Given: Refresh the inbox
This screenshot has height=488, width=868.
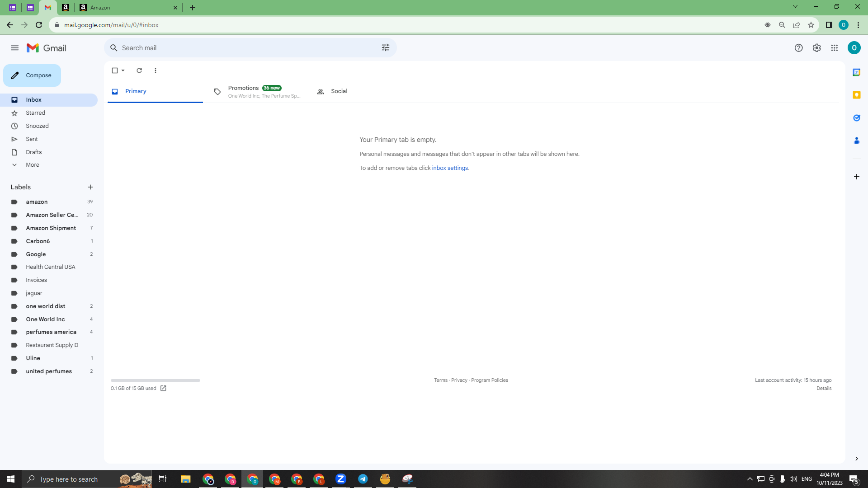Looking at the screenshot, I should [x=139, y=70].
